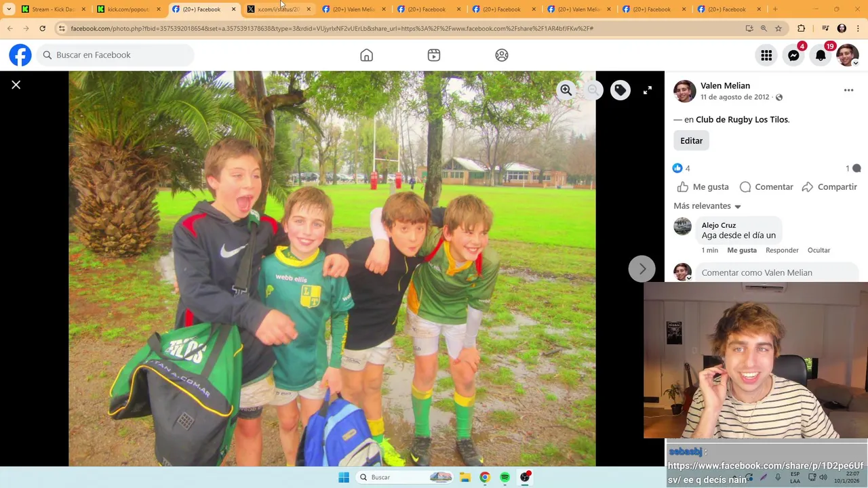Reply to comment with Responder
The image size is (868, 488).
pyautogui.click(x=782, y=250)
